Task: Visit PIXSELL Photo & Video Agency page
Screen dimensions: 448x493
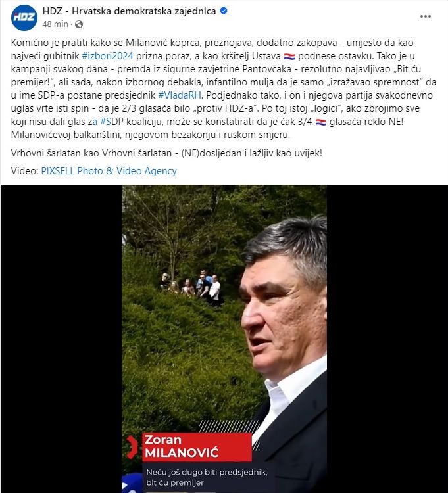Action: (x=109, y=171)
